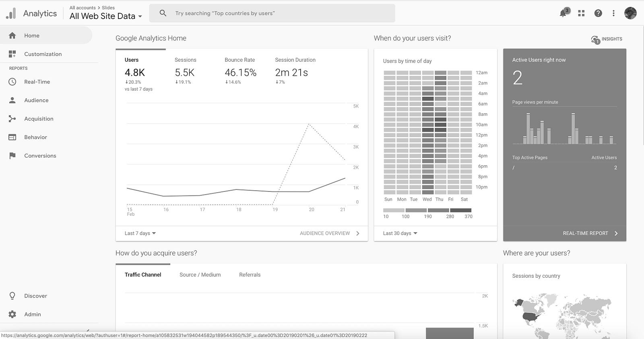This screenshot has width=644, height=339.
Task: Open the help question mark icon
Action: [598, 13]
